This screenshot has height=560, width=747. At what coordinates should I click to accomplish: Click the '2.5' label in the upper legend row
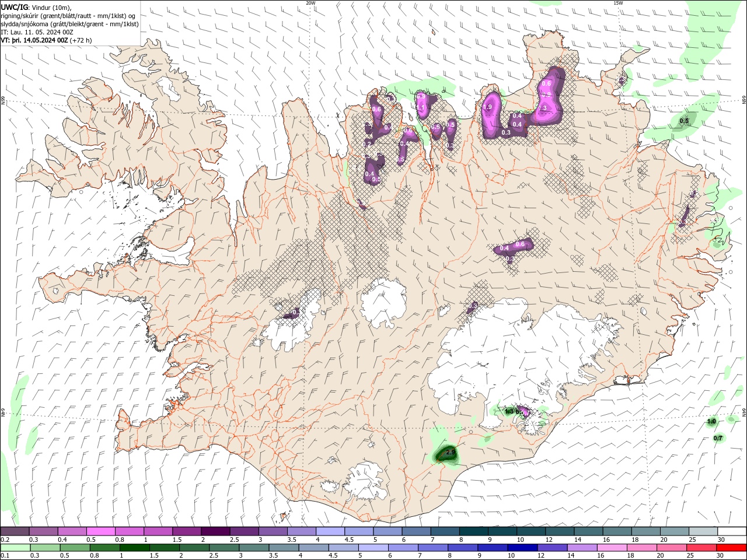(x=235, y=540)
